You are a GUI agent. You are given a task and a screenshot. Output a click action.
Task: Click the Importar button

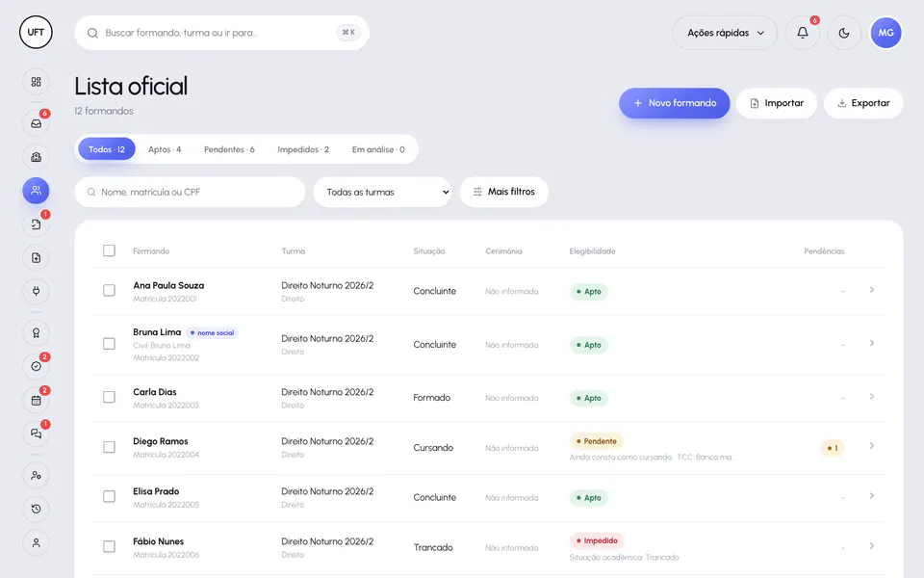[x=777, y=103]
